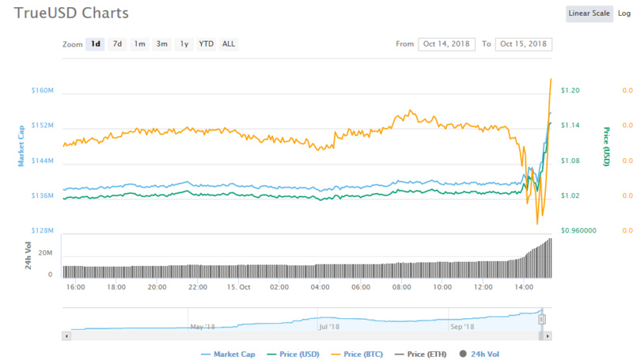Click the Market Cap vertical axis title
633x364 pixels.
click(x=21, y=146)
